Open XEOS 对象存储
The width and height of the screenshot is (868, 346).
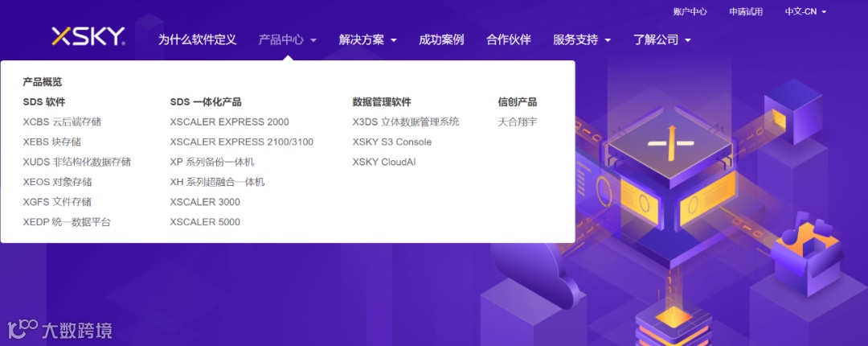point(58,182)
